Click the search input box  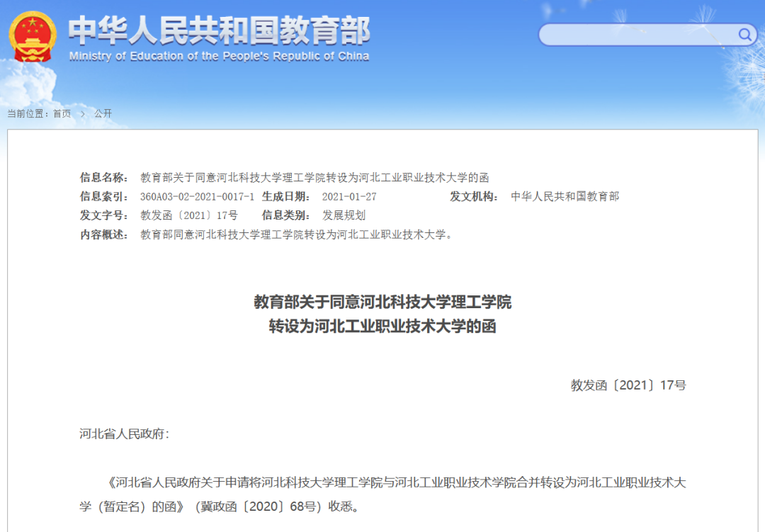[x=637, y=34]
